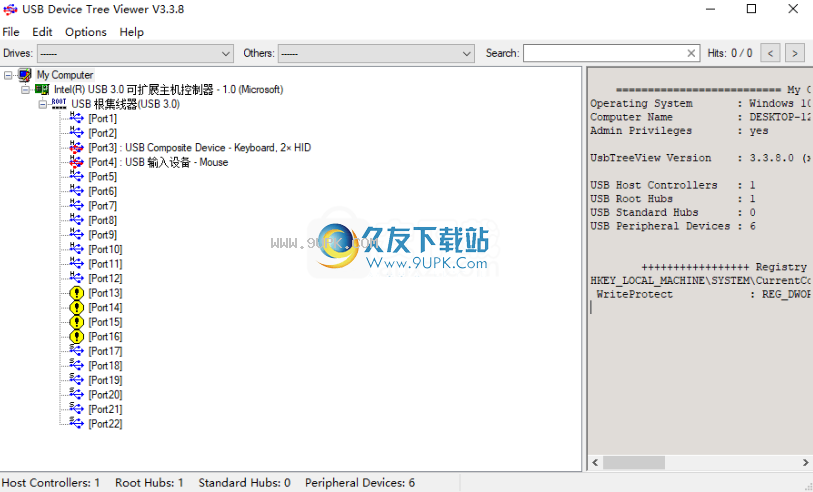The image size is (813, 492).
Task: Click the USB icon beside Port6
Action: point(76,191)
